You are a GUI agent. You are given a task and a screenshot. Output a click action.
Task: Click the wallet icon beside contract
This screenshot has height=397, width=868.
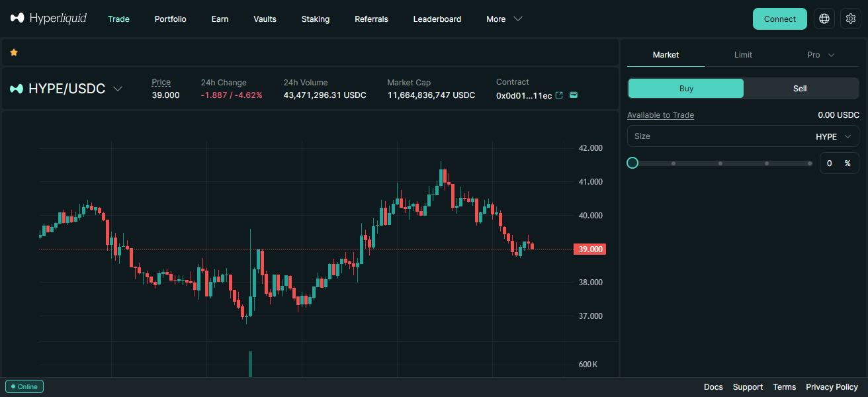(x=574, y=95)
